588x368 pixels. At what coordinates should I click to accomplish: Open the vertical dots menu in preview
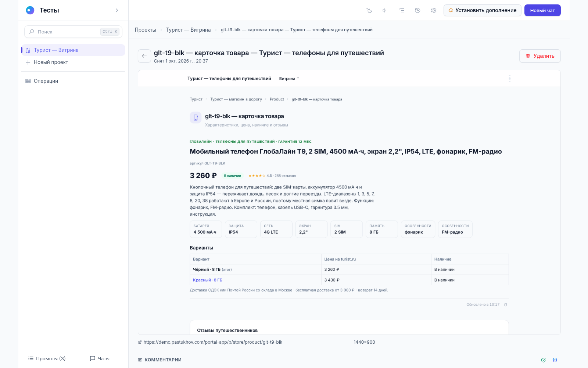509,78
